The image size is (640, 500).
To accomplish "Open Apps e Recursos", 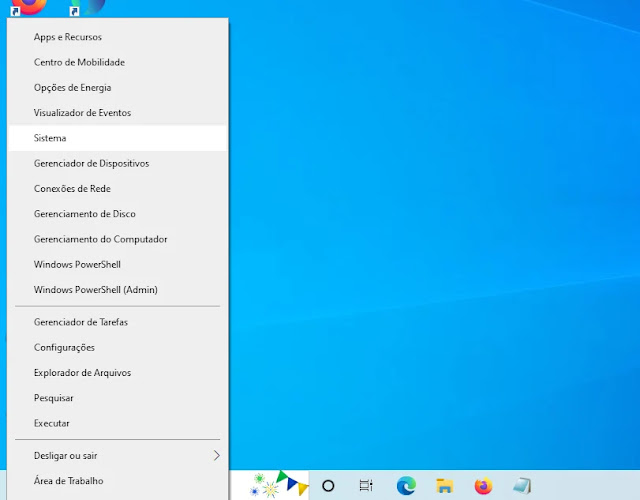I will (x=68, y=37).
